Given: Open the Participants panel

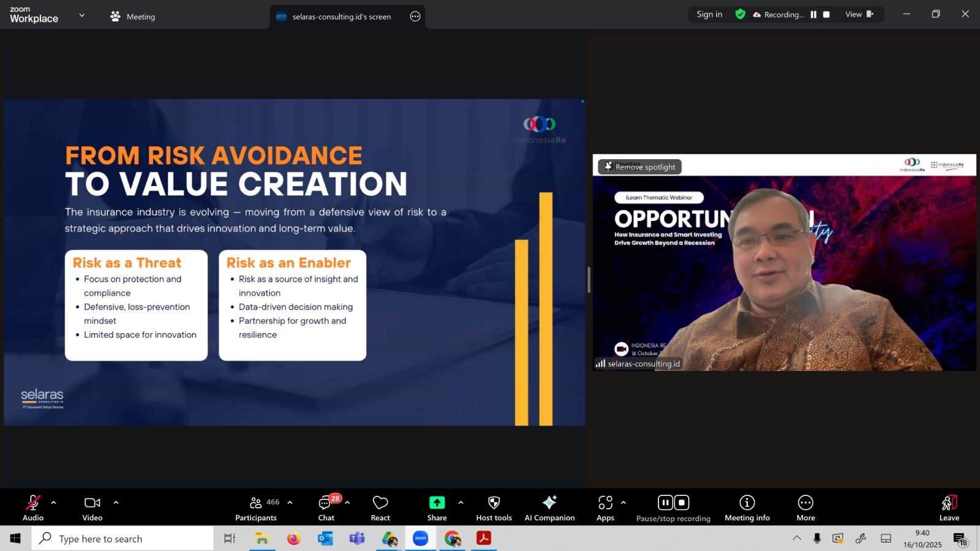Looking at the screenshot, I should 256,508.
